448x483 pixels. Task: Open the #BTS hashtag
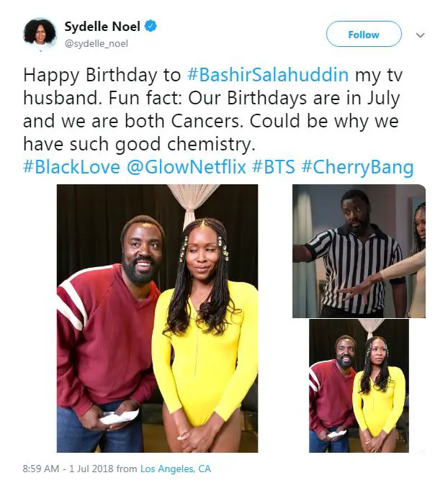pos(274,167)
